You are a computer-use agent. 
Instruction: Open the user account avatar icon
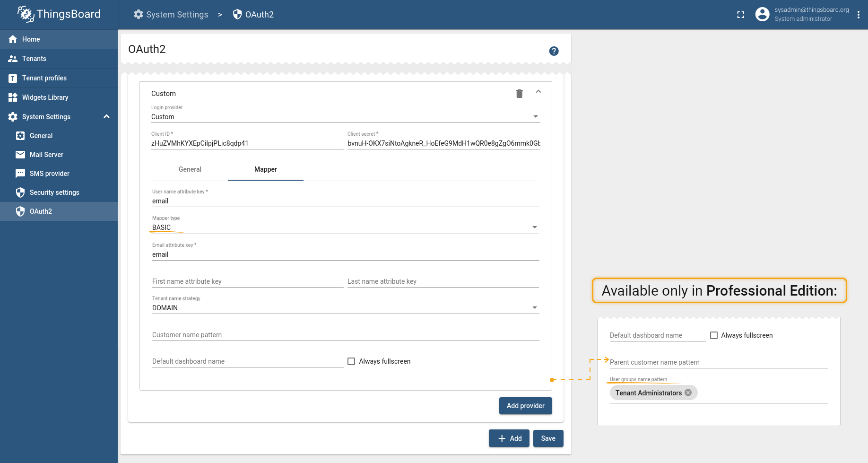(x=762, y=14)
